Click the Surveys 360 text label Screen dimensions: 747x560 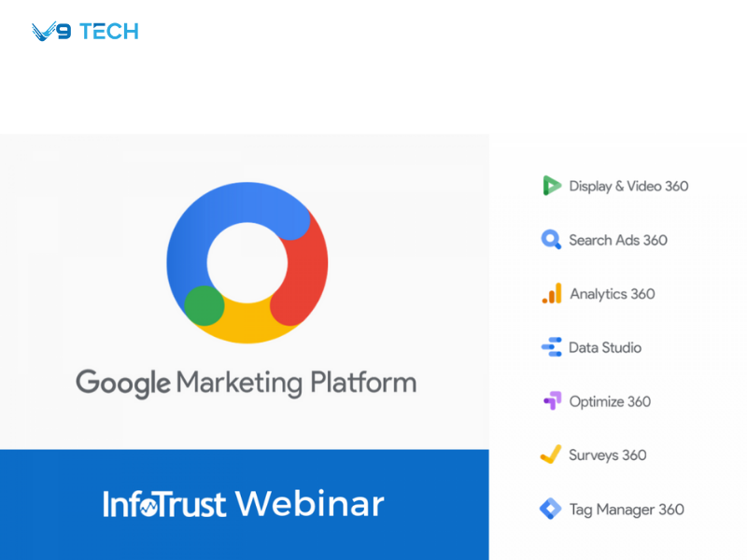click(x=606, y=455)
